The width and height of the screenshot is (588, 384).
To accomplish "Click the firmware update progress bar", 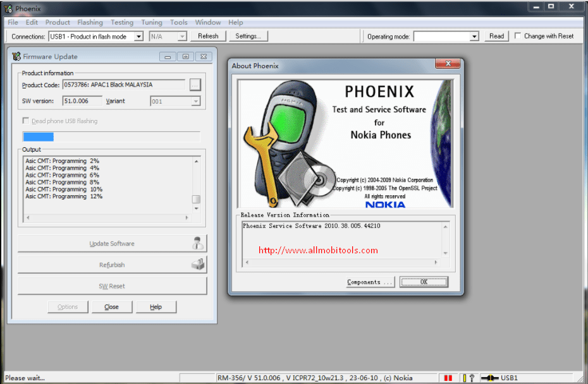I will 111,137.
